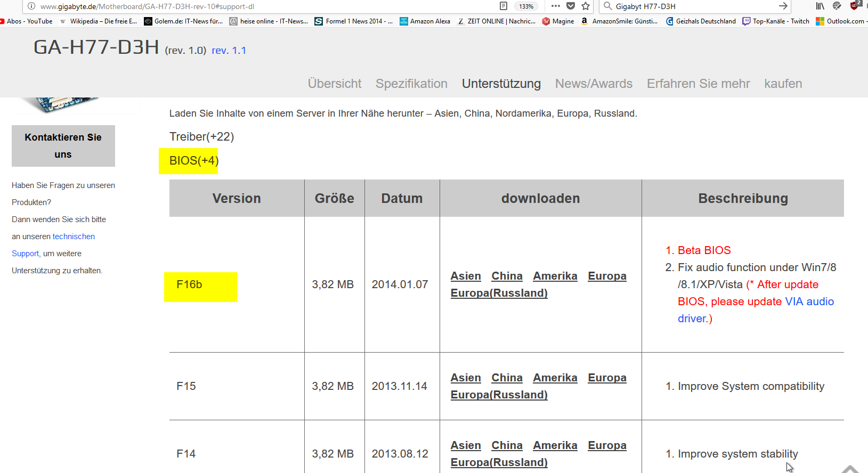Image resolution: width=868 pixels, height=473 pixels.
Task: Open ZEIT ONLINE bookmark
Action: [x=497, y=21]
